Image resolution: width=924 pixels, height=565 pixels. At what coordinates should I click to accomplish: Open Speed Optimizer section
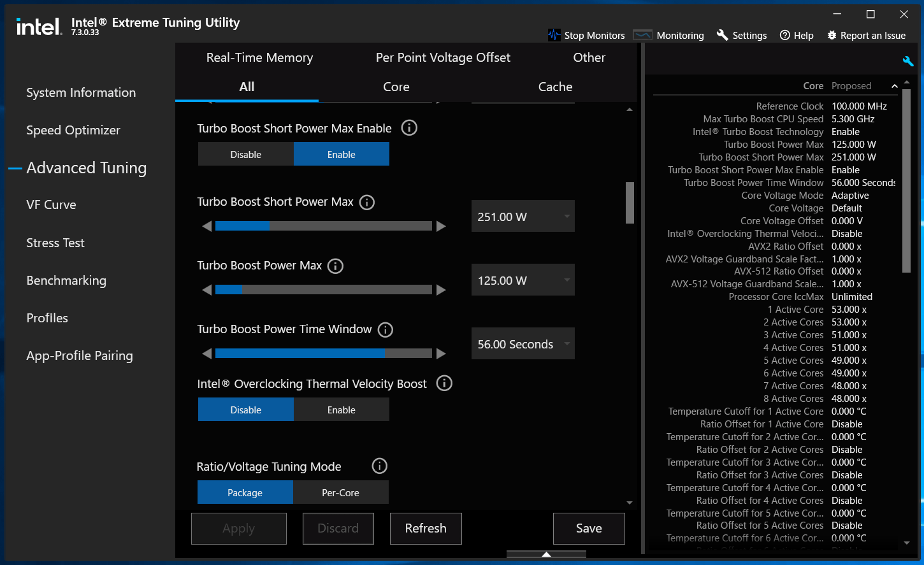pos(73,130)
